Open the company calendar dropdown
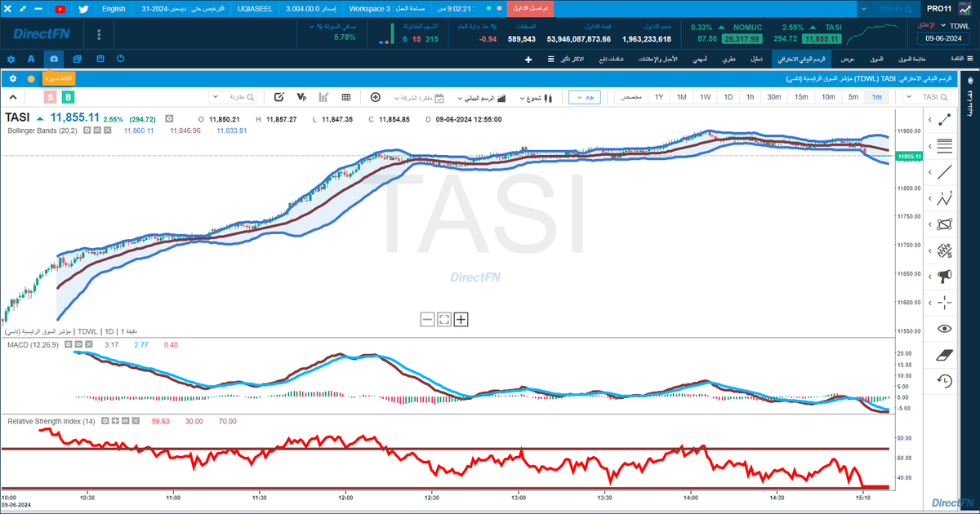Image resolution: width=980 pixels, height=514 pixels. click(x=418, y=97)
